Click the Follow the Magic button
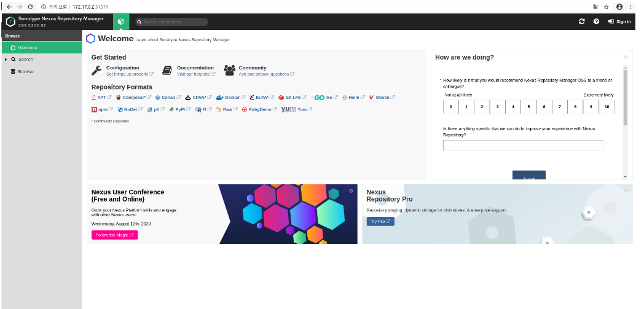 tap(114, 235)
